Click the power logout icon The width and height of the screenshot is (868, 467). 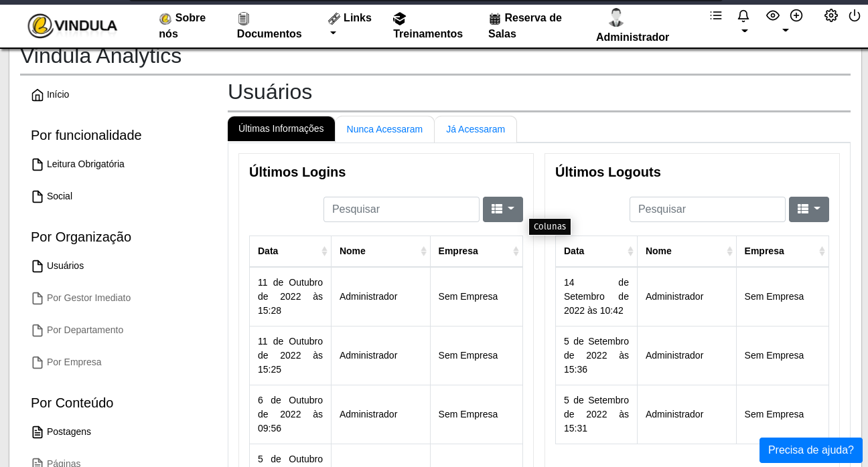click(x=855, y=15)
